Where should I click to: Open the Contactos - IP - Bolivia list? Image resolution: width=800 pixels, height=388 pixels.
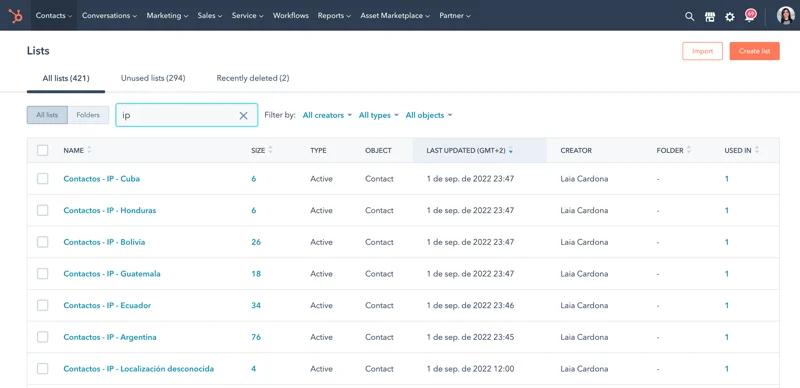104,242
